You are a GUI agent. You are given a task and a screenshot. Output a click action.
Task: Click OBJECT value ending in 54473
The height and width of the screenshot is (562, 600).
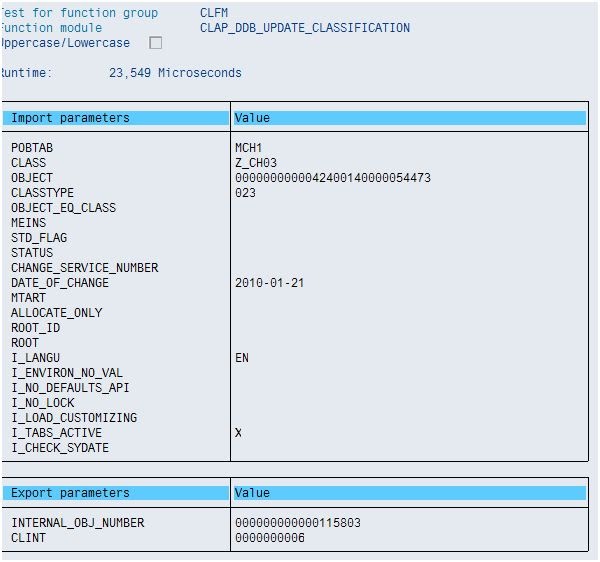point(333,178)
